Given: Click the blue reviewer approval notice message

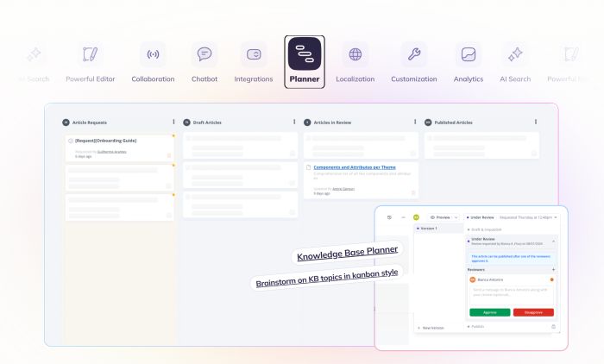Looking at the screenshot, I should pyautogui.click(x=511, y=259).
